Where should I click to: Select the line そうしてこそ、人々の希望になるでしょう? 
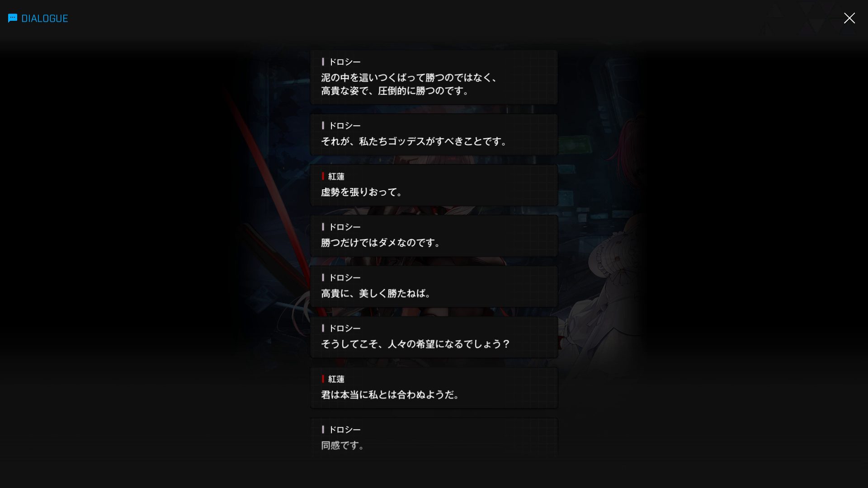pyautogui.click(x=434, y=337)
